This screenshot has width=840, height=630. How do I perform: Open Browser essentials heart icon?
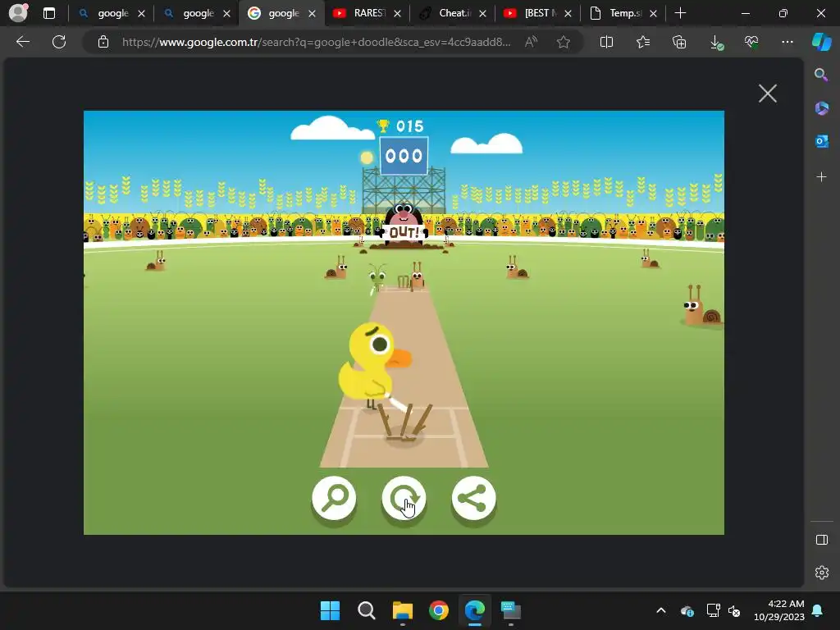(751, 42)
